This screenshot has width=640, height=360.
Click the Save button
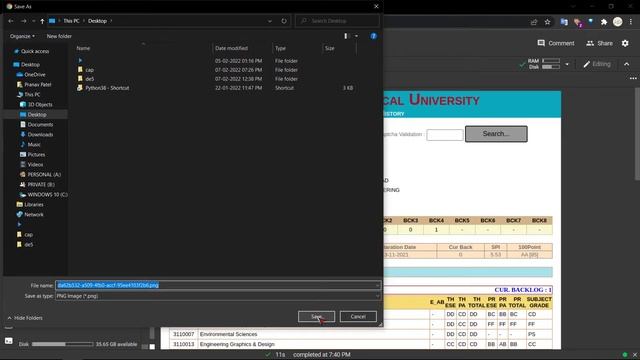[316, 316]
